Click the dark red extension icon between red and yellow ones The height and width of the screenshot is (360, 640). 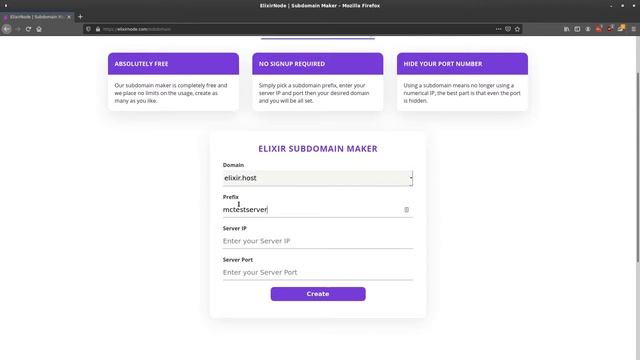(x=610, y=29)
